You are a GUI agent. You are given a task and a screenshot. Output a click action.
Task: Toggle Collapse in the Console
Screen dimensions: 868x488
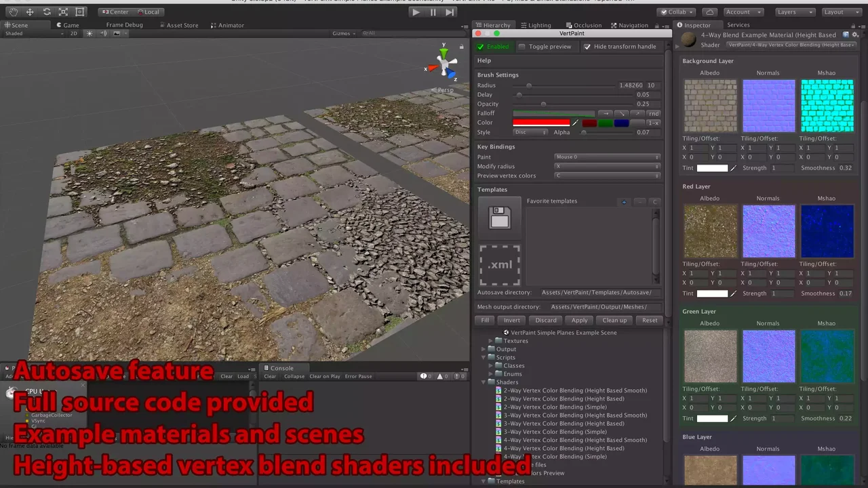coord(294,376)
